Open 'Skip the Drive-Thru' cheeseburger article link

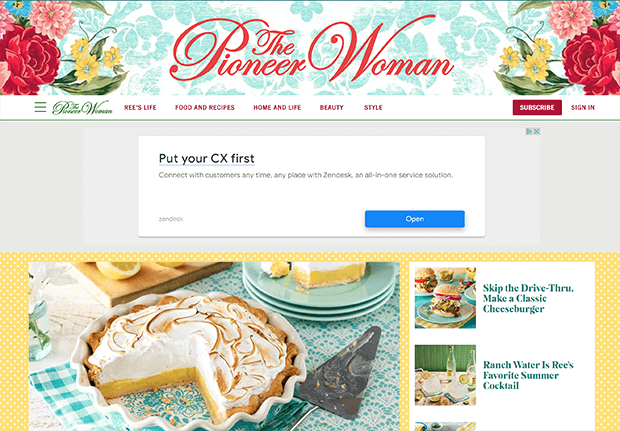point(528,299)
